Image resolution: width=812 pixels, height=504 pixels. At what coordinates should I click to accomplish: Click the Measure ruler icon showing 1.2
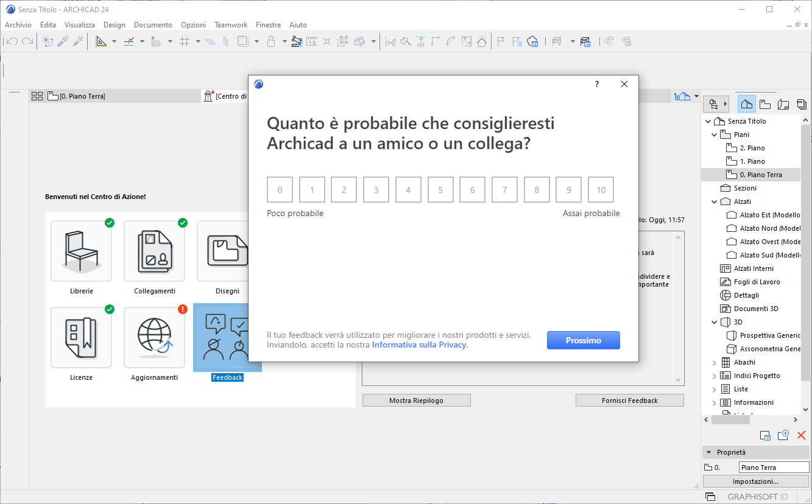pos(312,41)
